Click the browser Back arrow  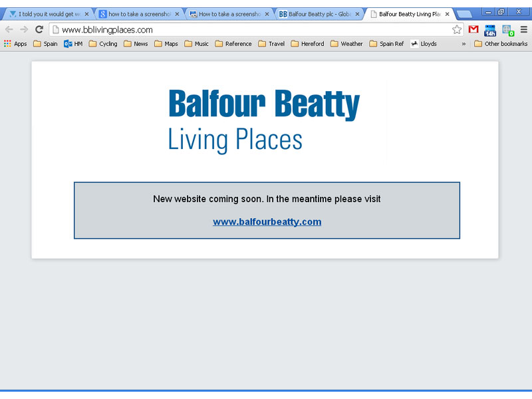[9, 29]
